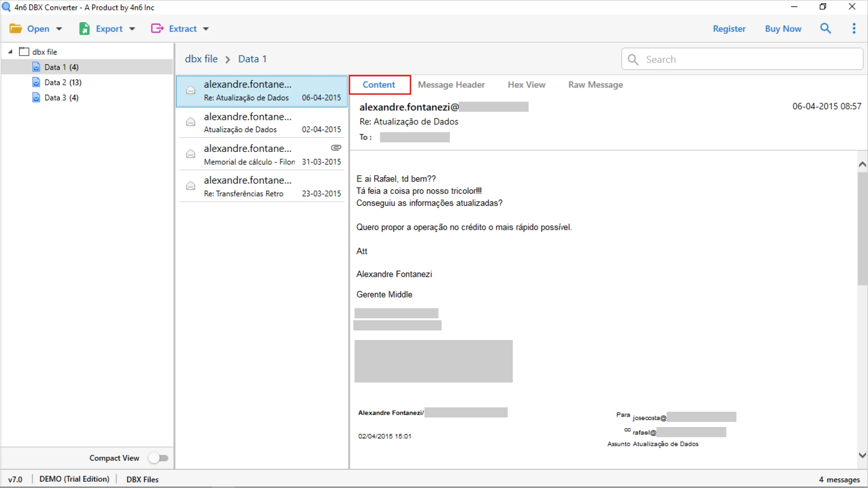The image size is (868, 488).
Task: Open the Hex View tab
Action: (x=526, y=85)
